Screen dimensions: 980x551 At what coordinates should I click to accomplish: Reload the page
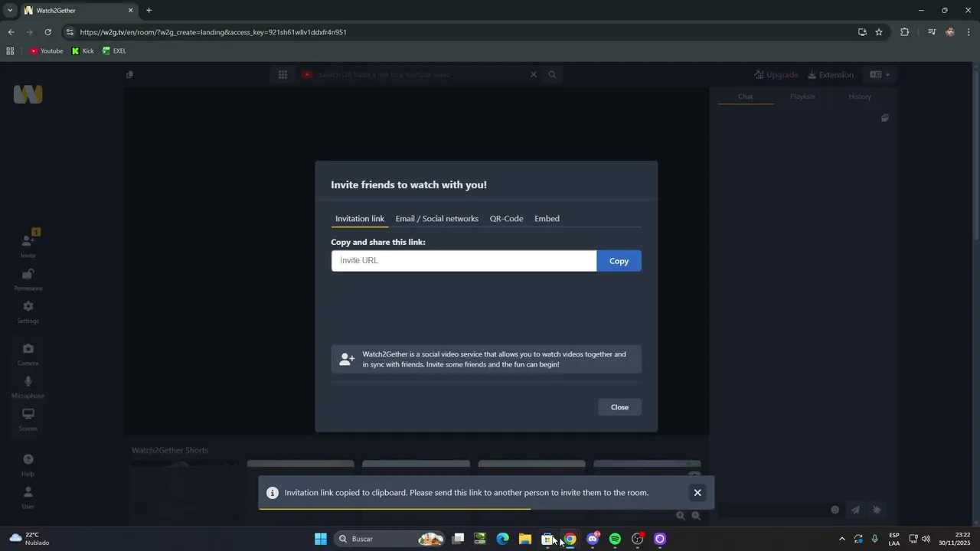(x=47, y=32)
